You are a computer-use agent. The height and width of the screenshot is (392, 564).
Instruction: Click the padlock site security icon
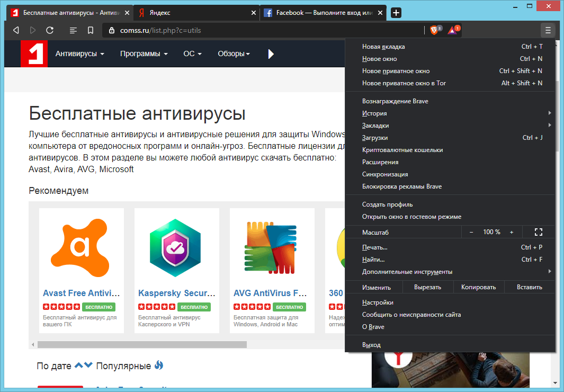tap(112, 30)
